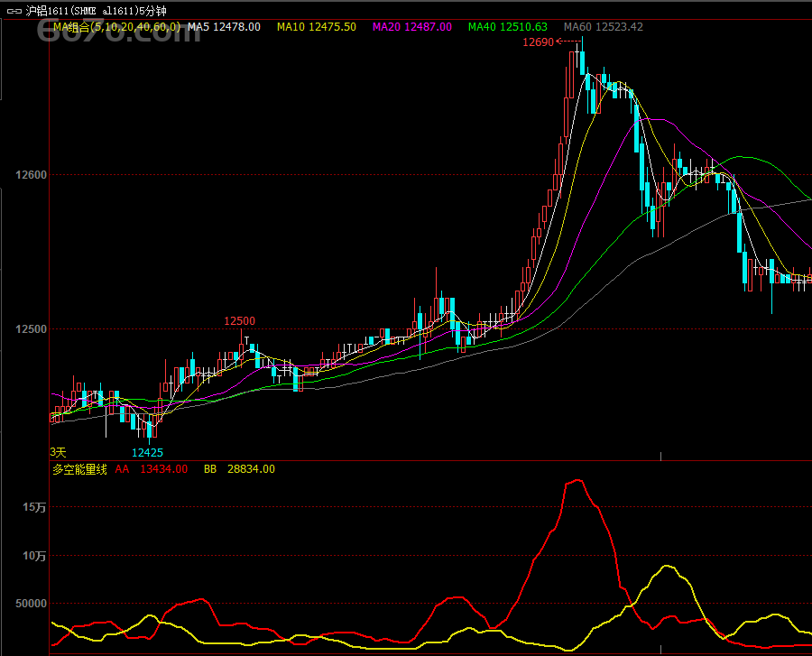The width and height of the screenshot is (812, 656).
Task: Click the 15万 volume axis label
Action: 34,508
